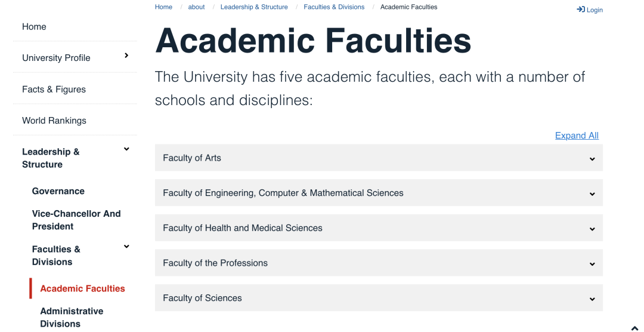
Task: Open Faculty of Health and Medical Sciences chevron
Action: point(592,229)
